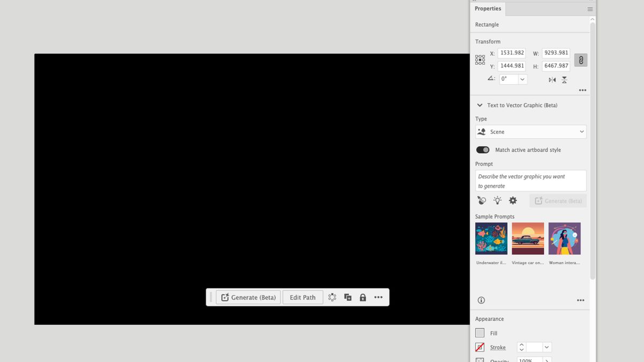Viewport: 644px width, 362px height.
Task: Click the info icon above Appearance
Action: (x=481, y=300)
